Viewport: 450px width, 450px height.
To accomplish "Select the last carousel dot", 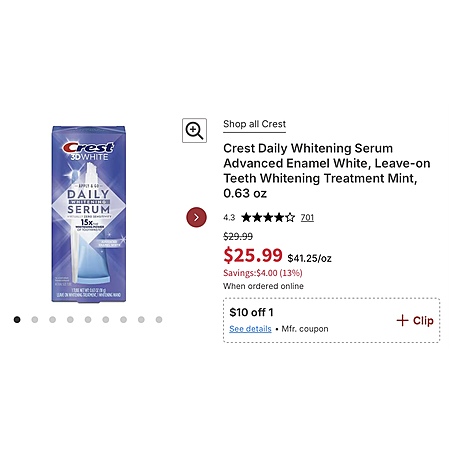I will (x=159, y=320).
